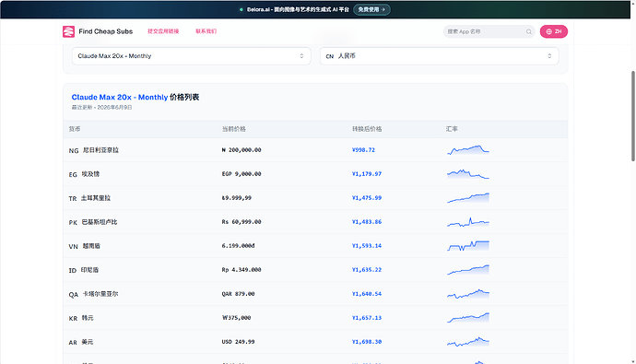
Task: Open the 联系我们 nav link
Action: [206, 31]
